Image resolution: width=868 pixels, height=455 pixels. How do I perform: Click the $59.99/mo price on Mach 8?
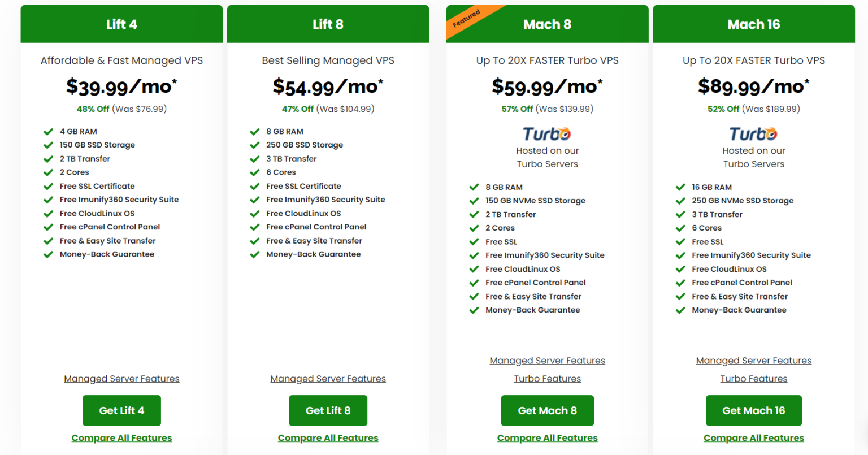(x=547, y=86)
